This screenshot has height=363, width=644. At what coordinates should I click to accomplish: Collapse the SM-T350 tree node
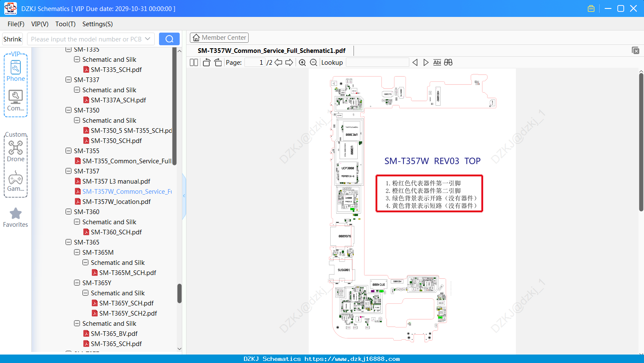point(69,110)
